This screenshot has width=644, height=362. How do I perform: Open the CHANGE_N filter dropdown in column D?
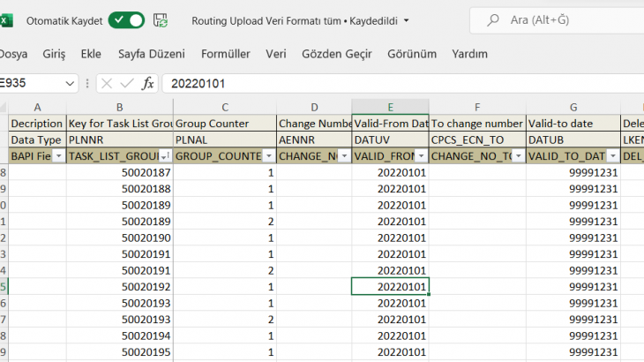coord(344,156)
